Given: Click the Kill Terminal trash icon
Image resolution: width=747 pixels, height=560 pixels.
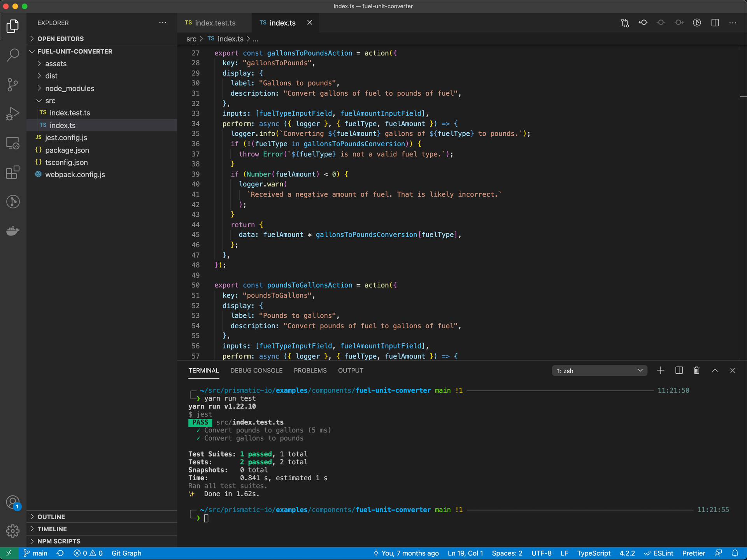Looking at the screenshot, I should pos(696,371).
